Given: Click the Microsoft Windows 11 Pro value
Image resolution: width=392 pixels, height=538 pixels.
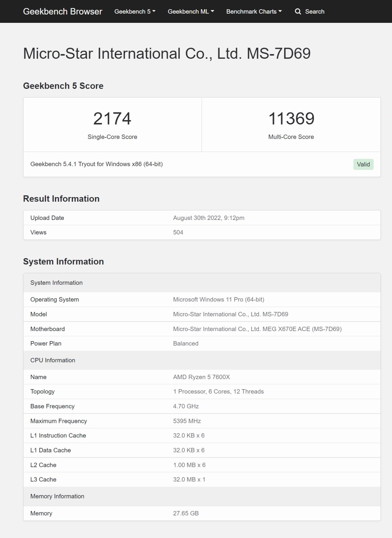Looking at the screenshot, I should tap(219, 300).
